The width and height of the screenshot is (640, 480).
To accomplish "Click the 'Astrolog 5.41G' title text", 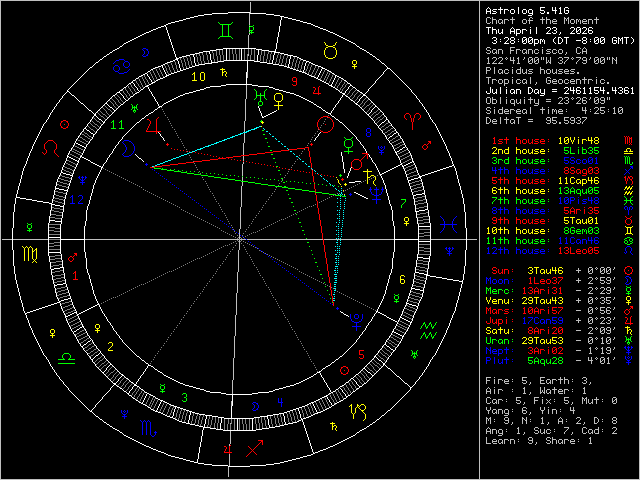I will click(527, 11).
